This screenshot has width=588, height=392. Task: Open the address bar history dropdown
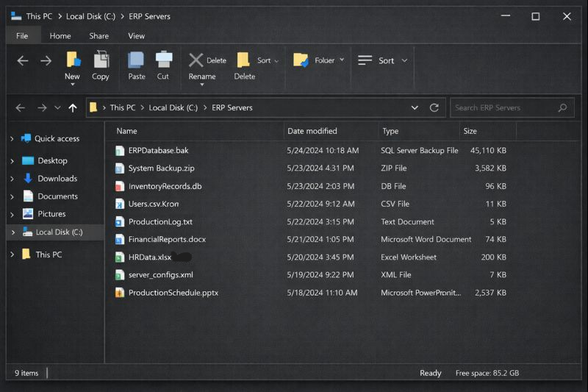click(415, 107)
